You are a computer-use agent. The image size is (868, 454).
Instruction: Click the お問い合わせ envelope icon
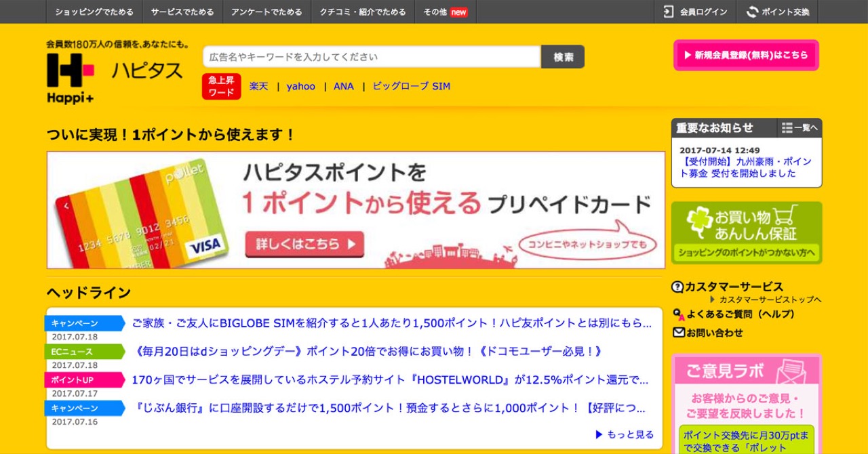pos(678,333)
